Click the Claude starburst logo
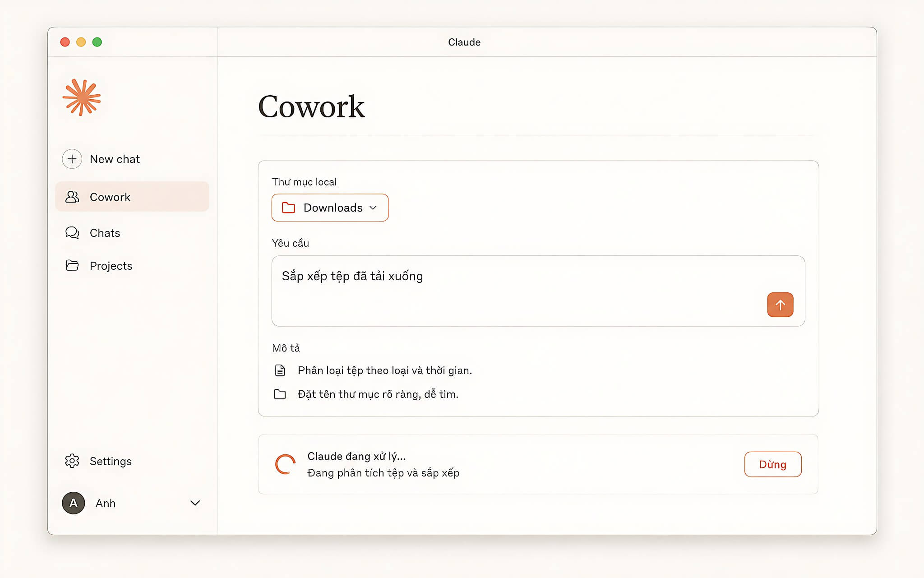This screenshot has width=924, height=578. point(82,97)
